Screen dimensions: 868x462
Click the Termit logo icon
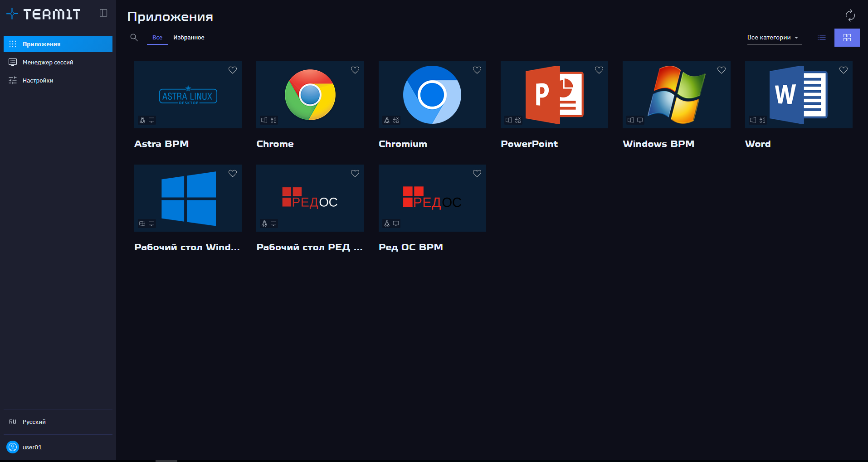(x=12, y=14)
